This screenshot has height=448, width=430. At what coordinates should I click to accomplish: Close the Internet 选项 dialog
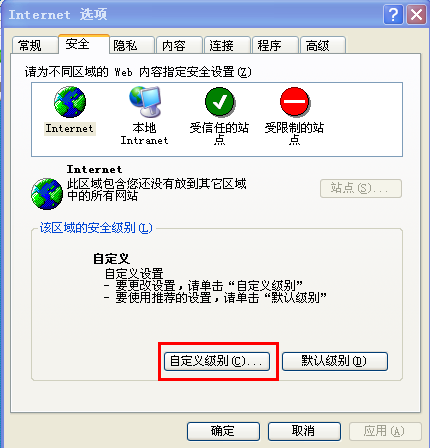416,15
